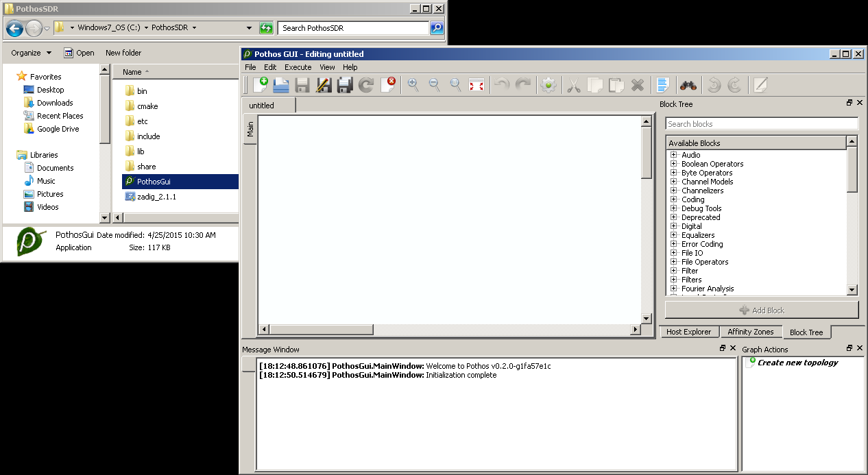Image resolution: width=868 pixels, height=475 pixels.
Task: Open the Execute menu
Action: (298, 67)
